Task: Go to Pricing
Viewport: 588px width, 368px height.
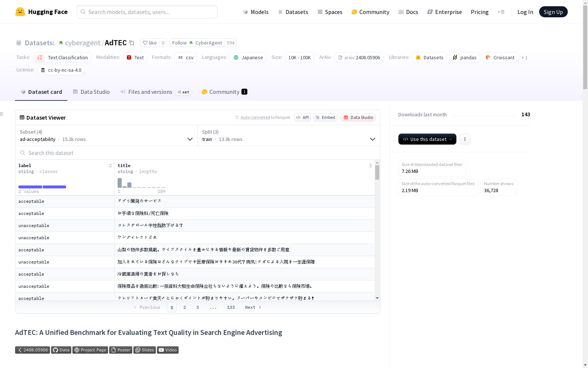Action: click(x=480, y=12)
